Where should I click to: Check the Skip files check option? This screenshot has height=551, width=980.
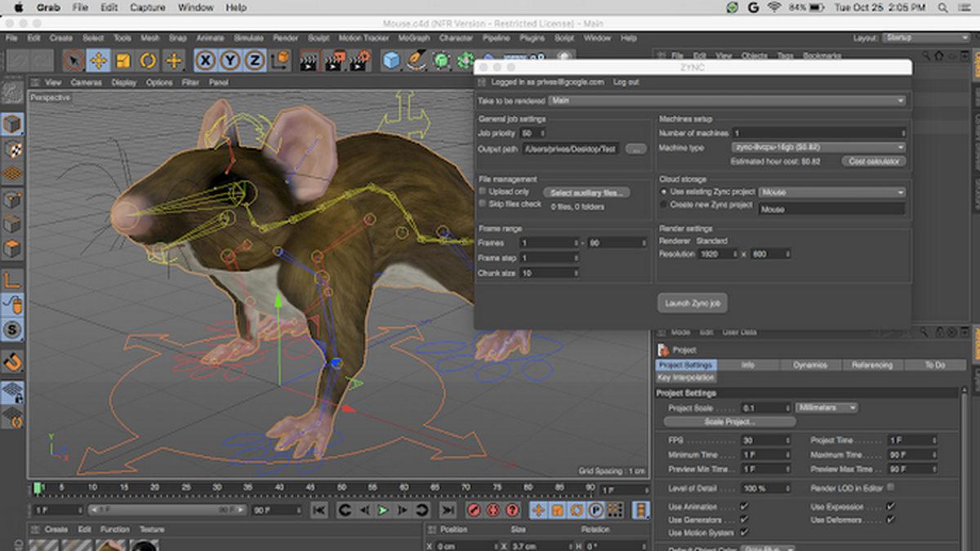[x=483, y=203]
